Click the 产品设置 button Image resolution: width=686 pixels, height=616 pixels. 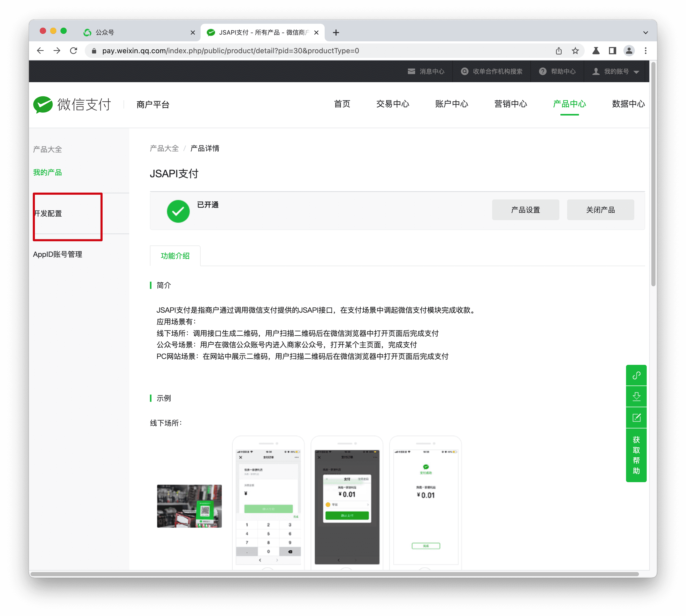(525, 210)
